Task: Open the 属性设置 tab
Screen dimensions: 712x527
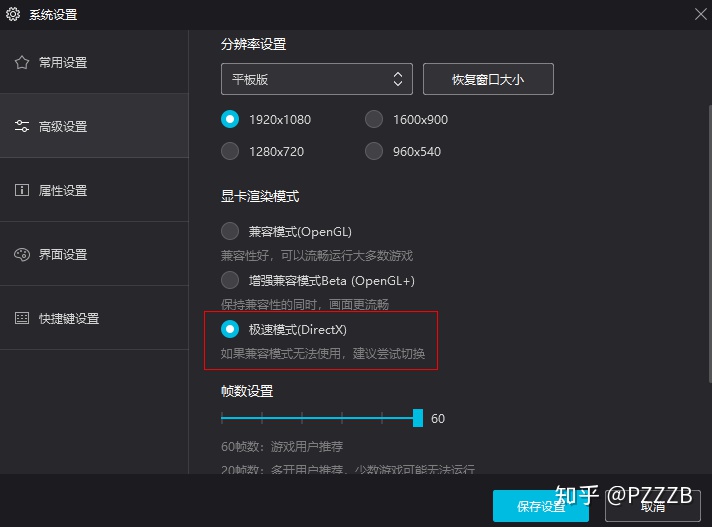Action: click(x=94, y=190)
